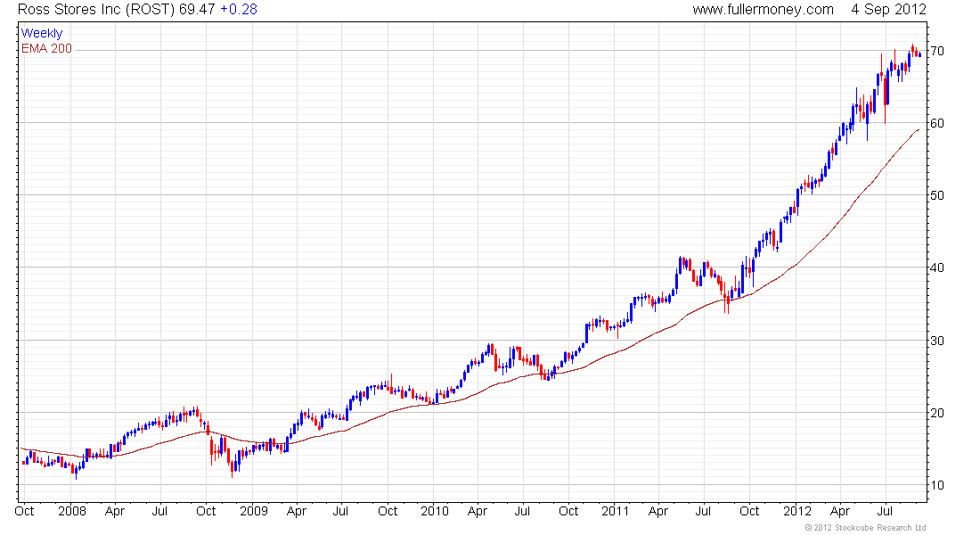Click the '© 2012 Stockcube Research Ltd' copyright text
Screen dimensions: 980x535
click(866, 528)
